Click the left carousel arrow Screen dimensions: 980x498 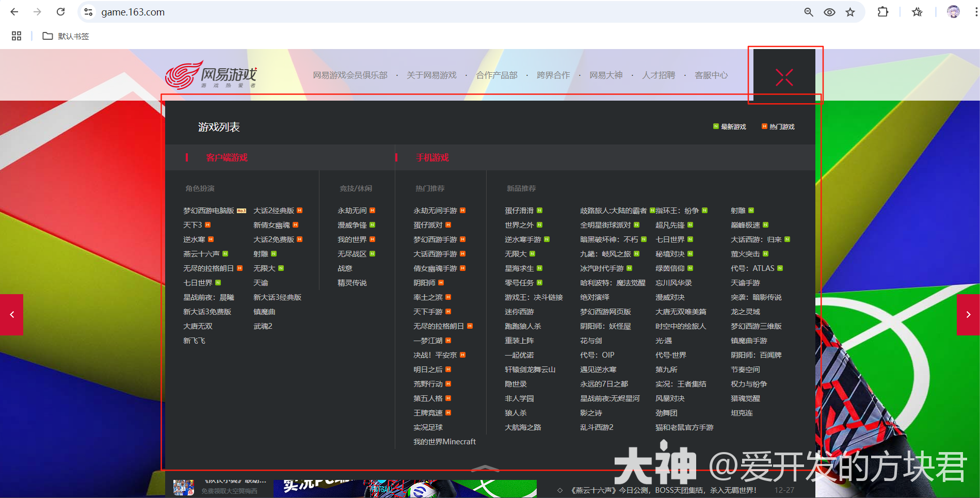(x=11, y=315)
